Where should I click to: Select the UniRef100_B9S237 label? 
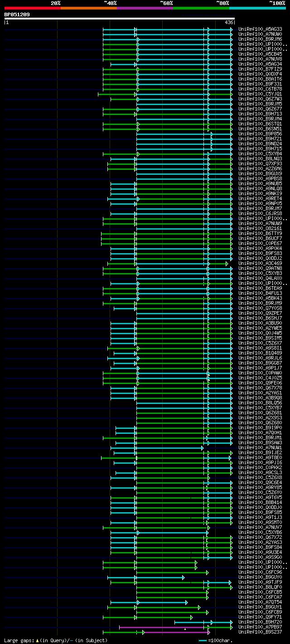[260, 632]
